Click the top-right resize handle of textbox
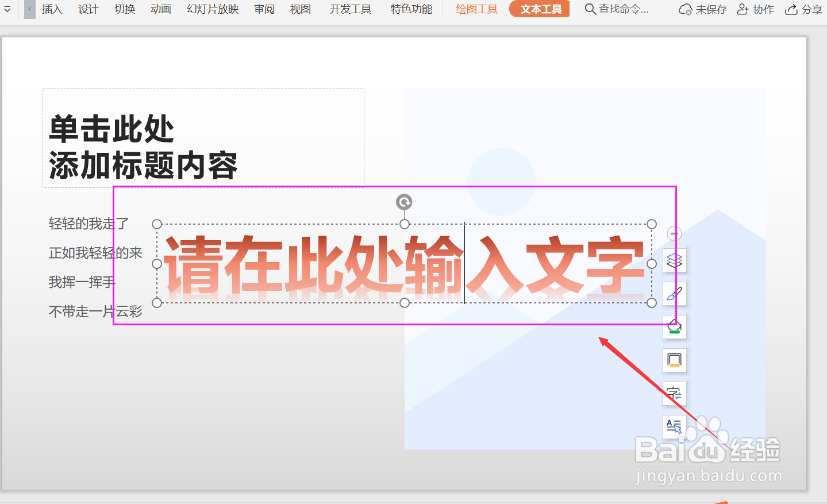This screenshot has width=827, height=504. [652, 224]
